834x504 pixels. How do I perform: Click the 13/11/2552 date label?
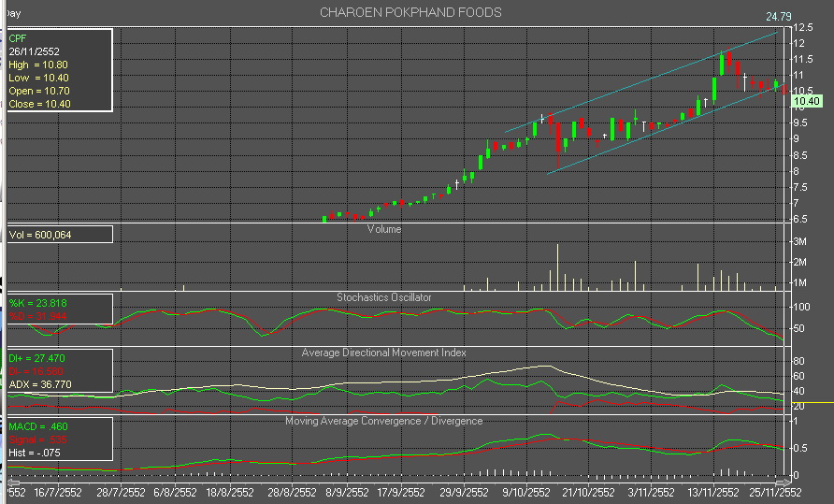(713, 493)
